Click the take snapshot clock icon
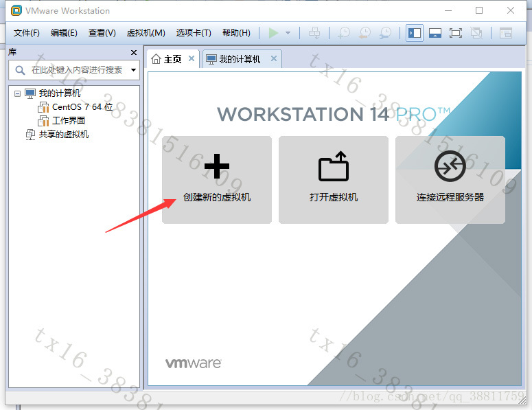The width and height of the screenshot is (532, 410). pos(344,33)
